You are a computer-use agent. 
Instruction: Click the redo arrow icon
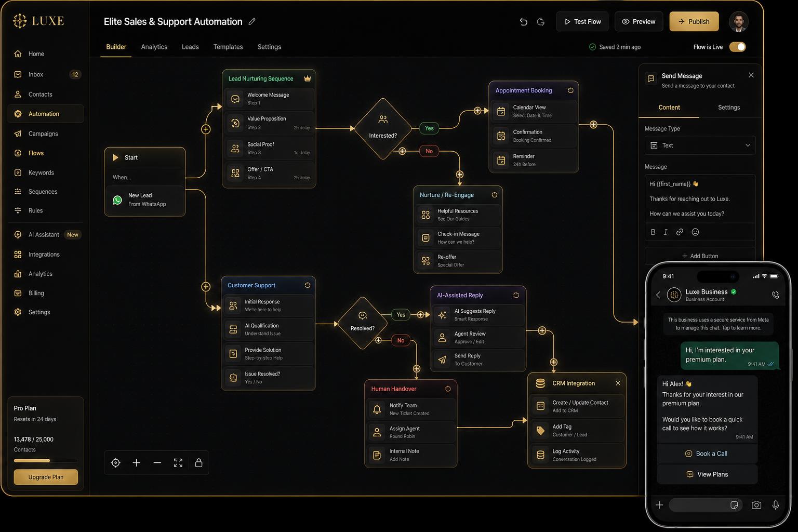[541, 22]
